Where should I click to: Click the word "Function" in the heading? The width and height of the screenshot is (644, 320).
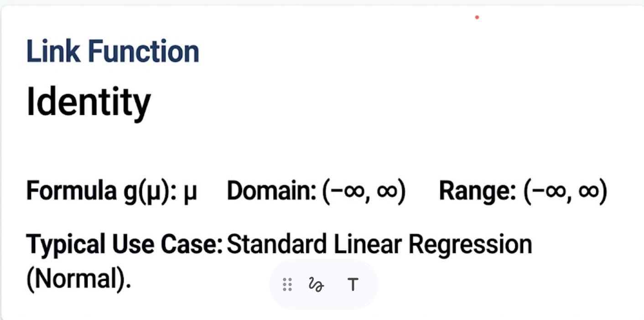(143, 51)
